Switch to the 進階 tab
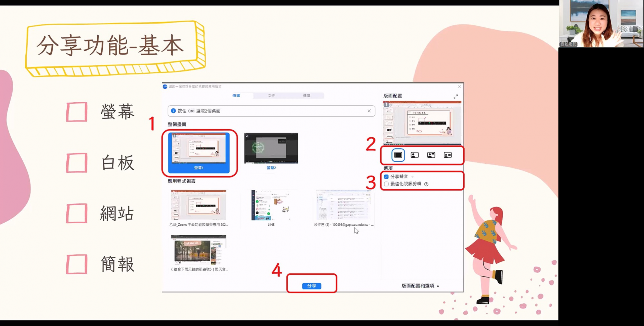The width and height of the screenshot is (644, 326). point(306,96)
